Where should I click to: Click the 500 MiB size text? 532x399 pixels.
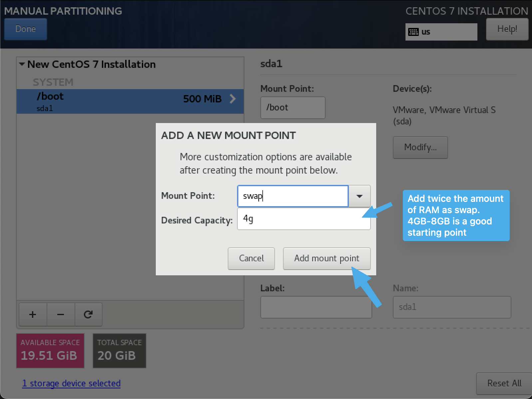point(202,99)
